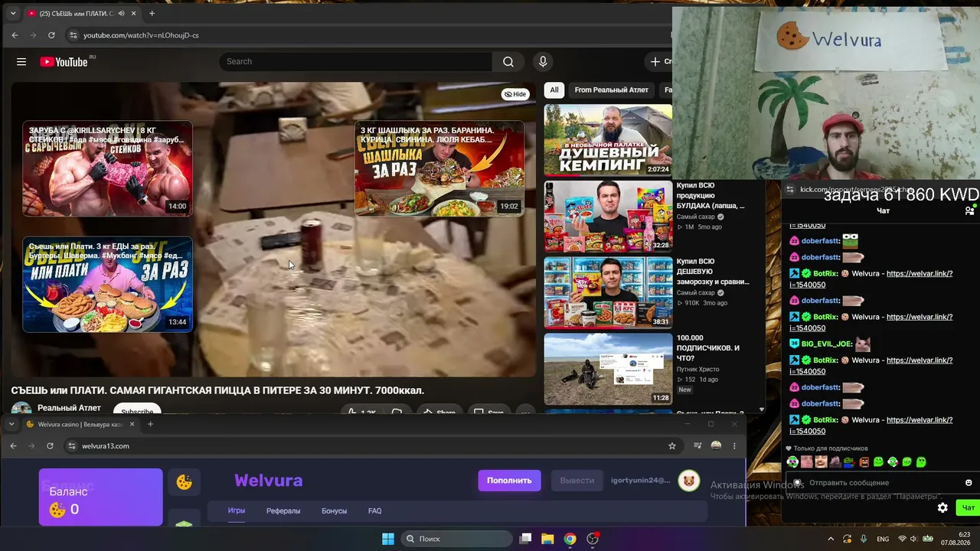
Task: Reload the Welvura page
Action: (x=50, y=446)
